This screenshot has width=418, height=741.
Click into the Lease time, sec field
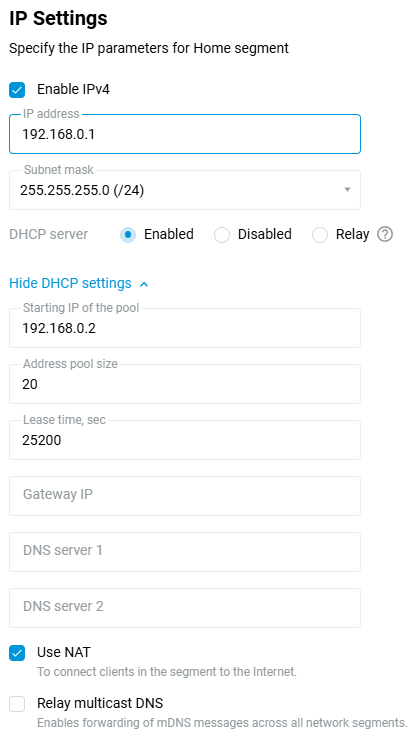(185, 440)
